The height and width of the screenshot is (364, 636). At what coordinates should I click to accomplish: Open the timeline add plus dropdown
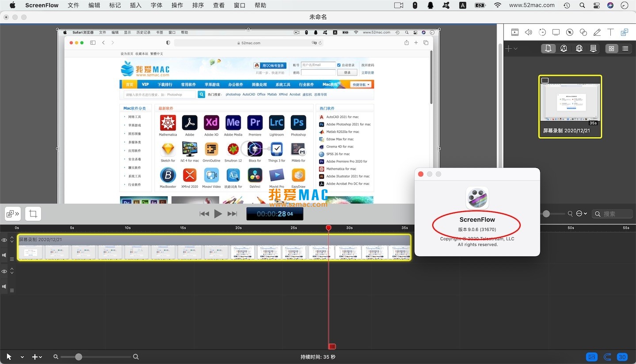coord(37,357)
